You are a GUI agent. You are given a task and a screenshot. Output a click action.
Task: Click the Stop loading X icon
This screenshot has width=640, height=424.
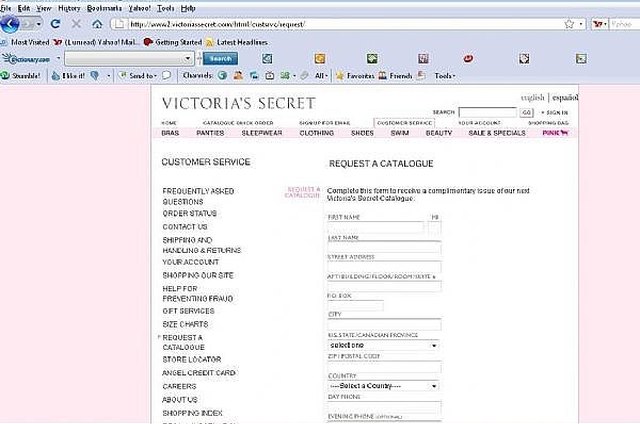pos(76,24)
